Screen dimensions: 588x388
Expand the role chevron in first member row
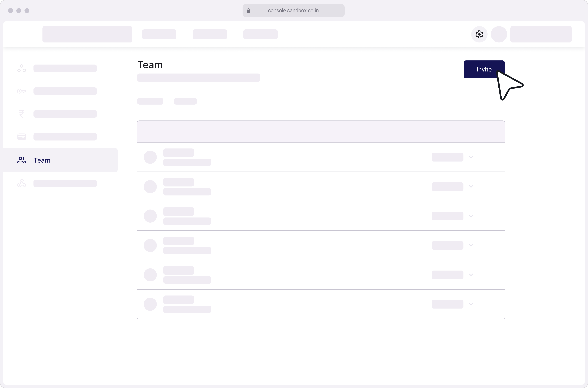coord(471,157)
